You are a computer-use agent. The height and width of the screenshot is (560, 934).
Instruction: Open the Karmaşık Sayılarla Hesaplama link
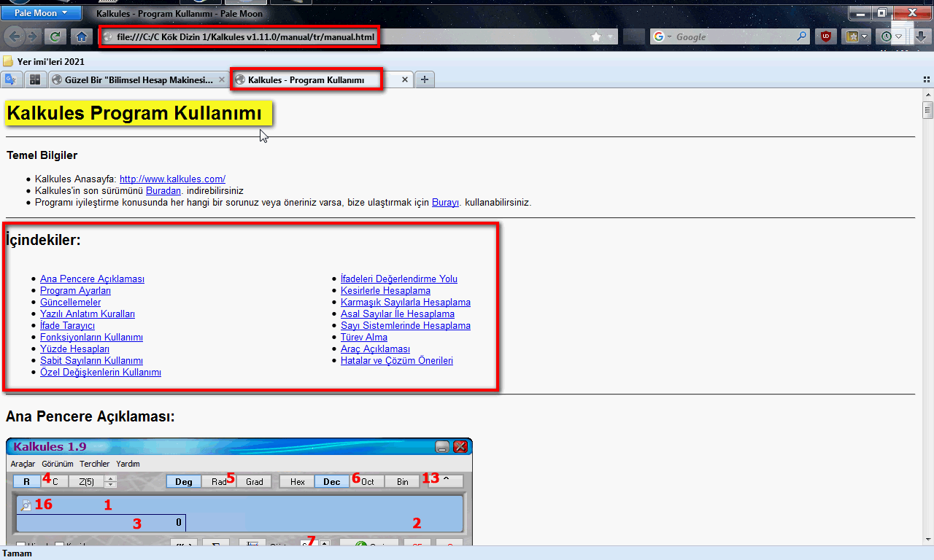coord(406,302)
